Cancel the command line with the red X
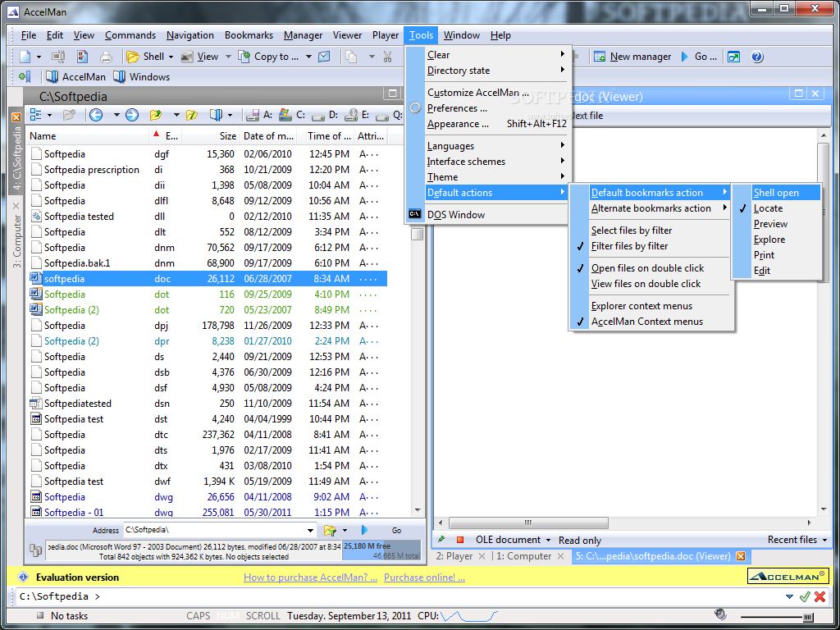This screenshot has width=840, height=630. click(x=819, y=596)
